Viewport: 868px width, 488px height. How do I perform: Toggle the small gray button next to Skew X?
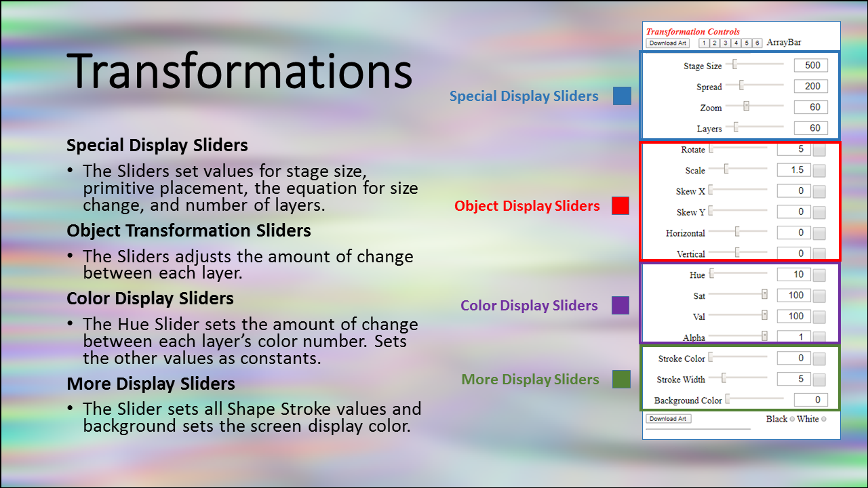click(x=819, y=192)
